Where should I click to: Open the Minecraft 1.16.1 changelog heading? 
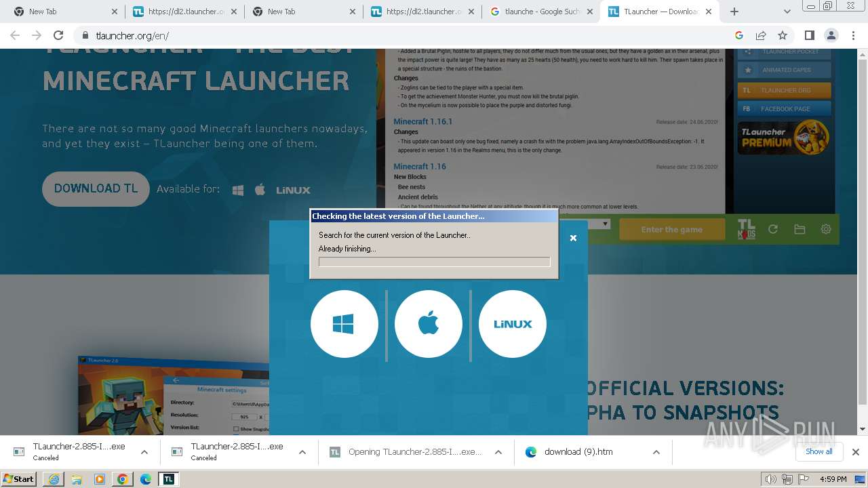tap(422, 121)
